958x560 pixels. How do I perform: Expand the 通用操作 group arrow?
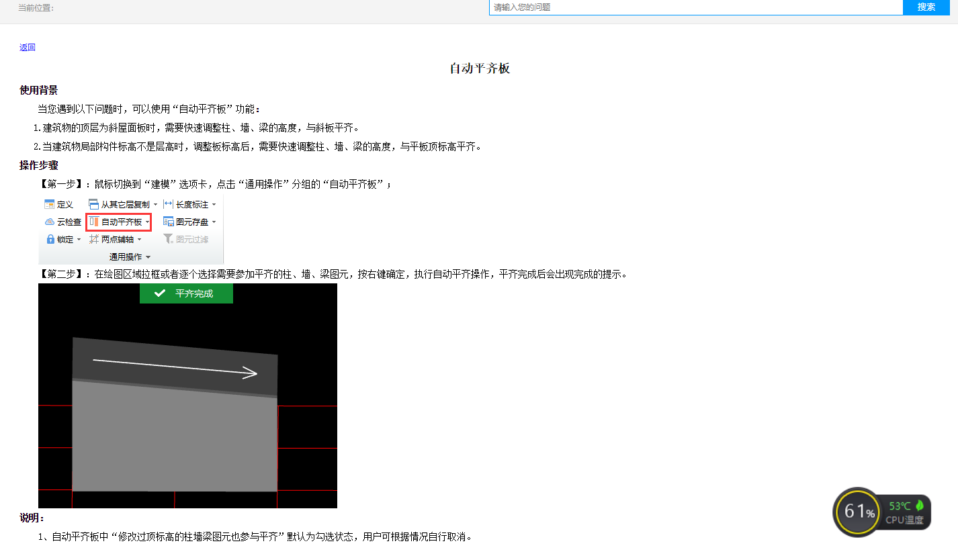coord(148,257)
